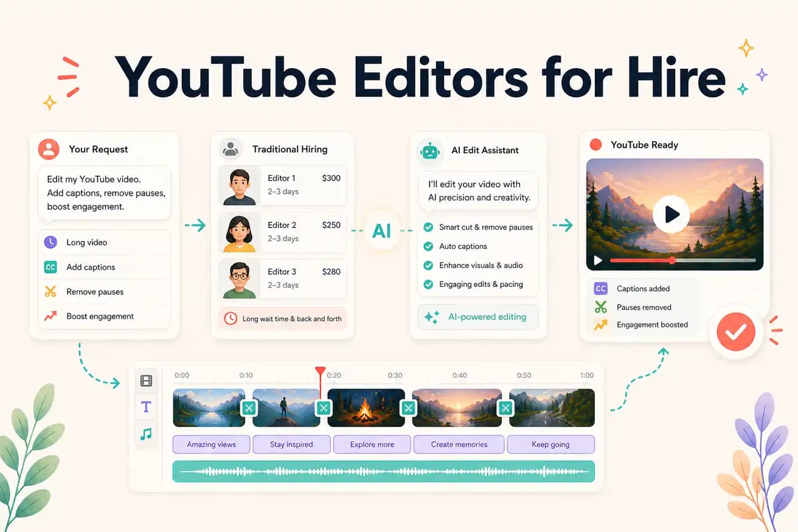Switch to the "Traditional Hiring" panel
Image resolution: width=798 pixels, height=532 pixels.
[x=291, y=148]
